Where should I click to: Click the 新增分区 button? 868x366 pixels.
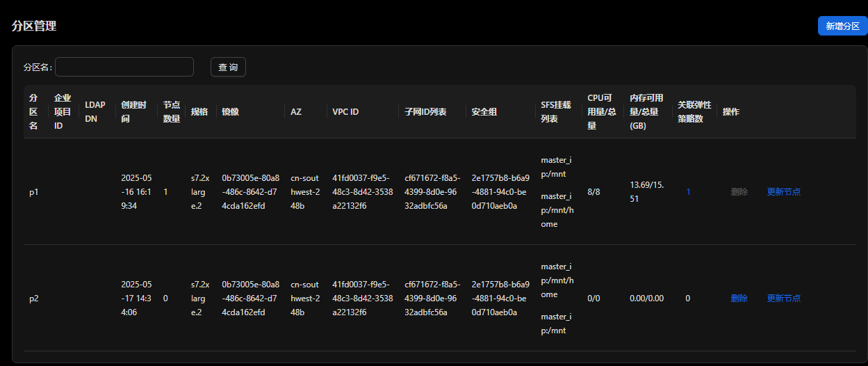pos(842,26)
